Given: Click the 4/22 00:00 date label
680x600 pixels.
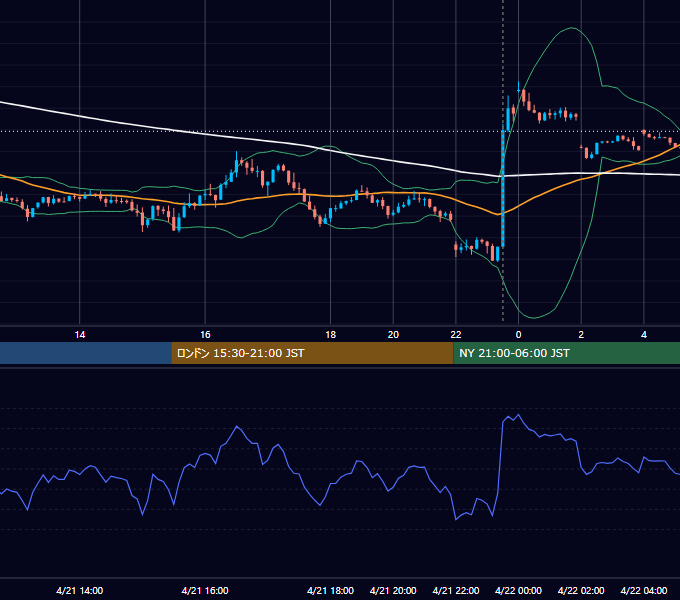Looking at the screenshot, I should 518,590.
